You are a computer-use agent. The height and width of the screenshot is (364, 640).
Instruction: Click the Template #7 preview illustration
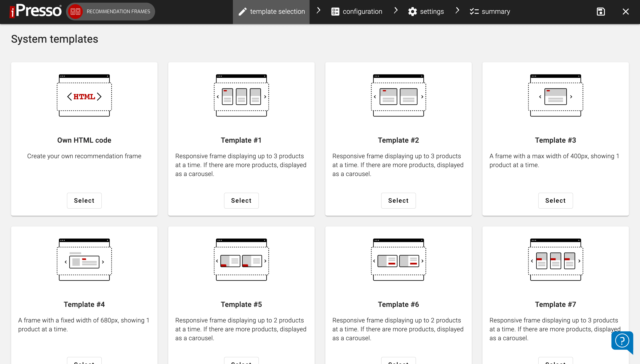[x=555, y=260]
